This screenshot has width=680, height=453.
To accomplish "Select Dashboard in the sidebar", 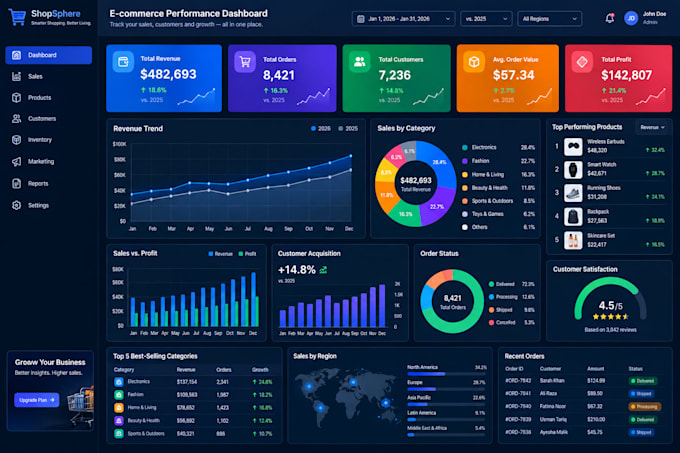I will point(49,55).
